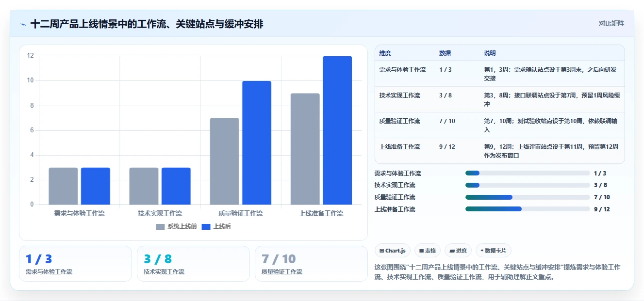Select 需求与体验工作流 in the table's first column
The image size is (644, 301).
pos(403,70)
